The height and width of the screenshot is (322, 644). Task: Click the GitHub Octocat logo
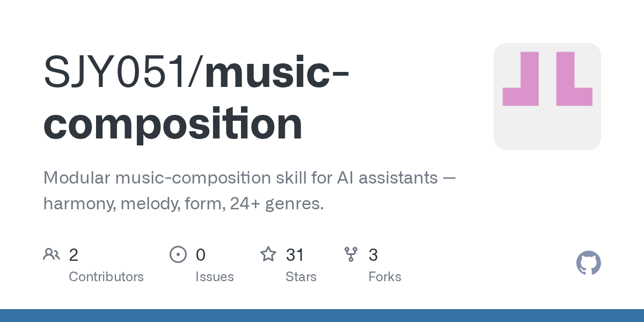(588, 263)
